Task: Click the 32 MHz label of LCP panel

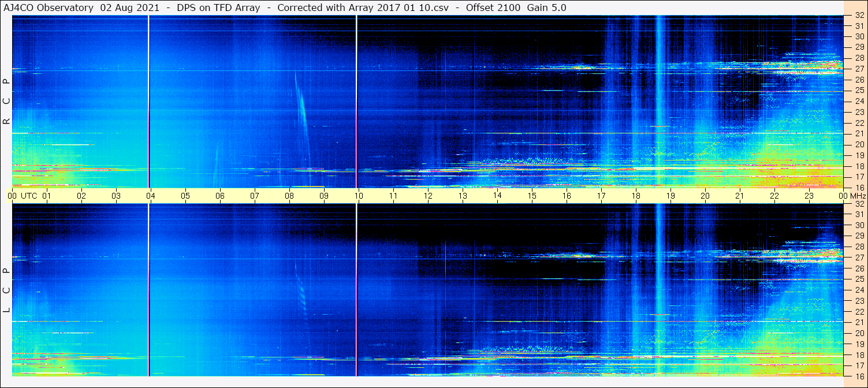Action: tap(859, 204)
